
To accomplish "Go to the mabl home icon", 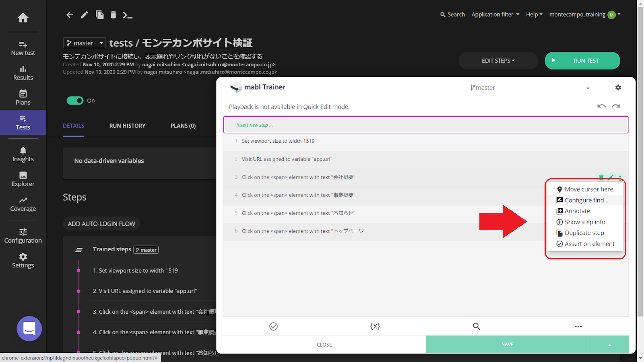I will pyautogui.click(x=23, y=18).
